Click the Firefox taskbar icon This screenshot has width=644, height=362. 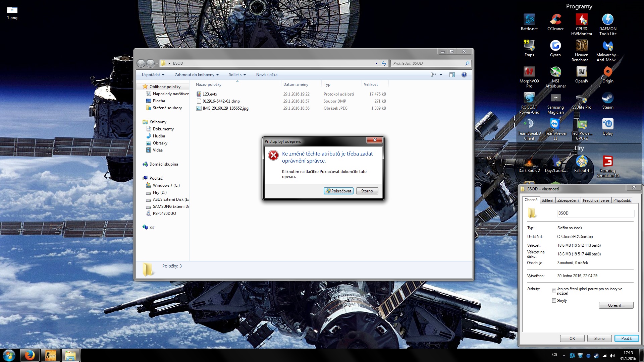pos(30,355)
